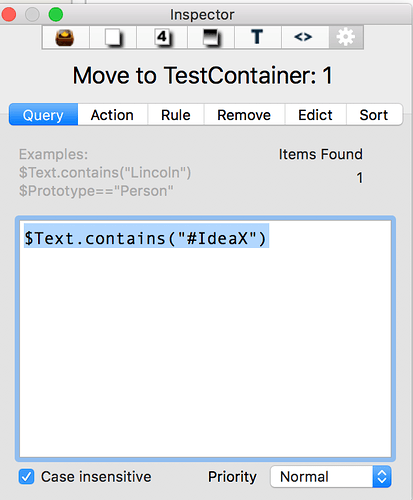Open the Priority Normal dropdown
The width and height of the screenshot is (413, 500).
[x=330, y=477]
